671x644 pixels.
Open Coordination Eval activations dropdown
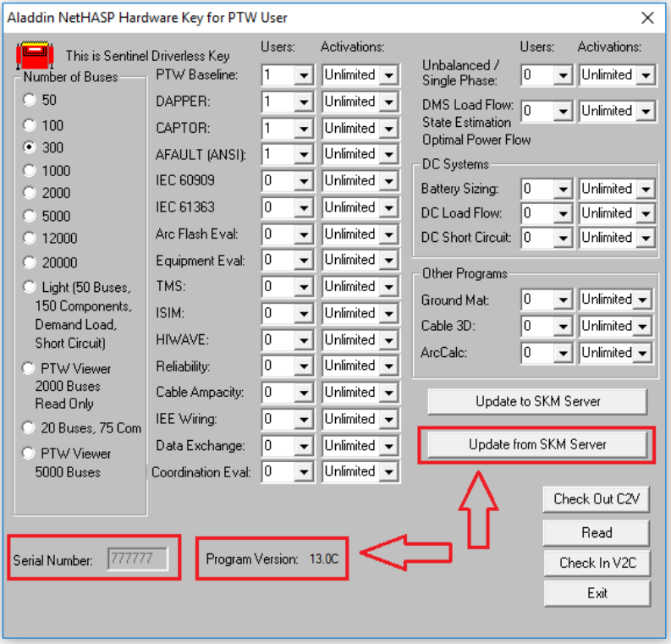388,472
